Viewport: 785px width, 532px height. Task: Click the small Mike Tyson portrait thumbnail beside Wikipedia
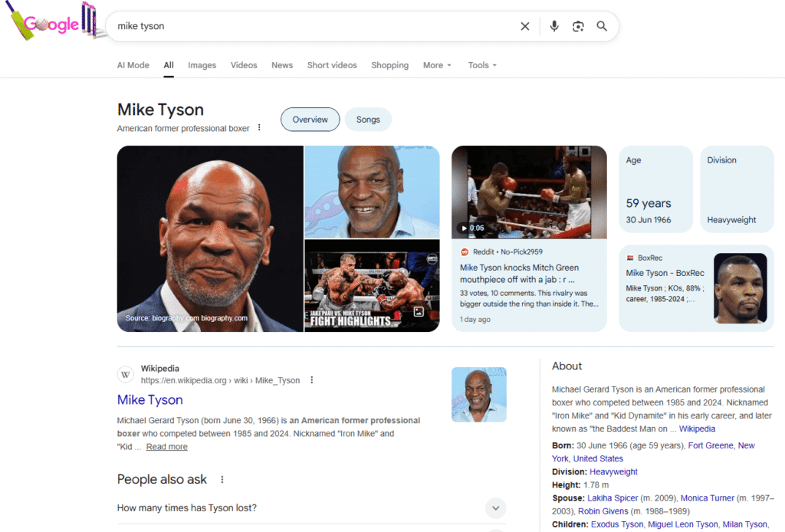pyautogui.click(x=479, y=394)
